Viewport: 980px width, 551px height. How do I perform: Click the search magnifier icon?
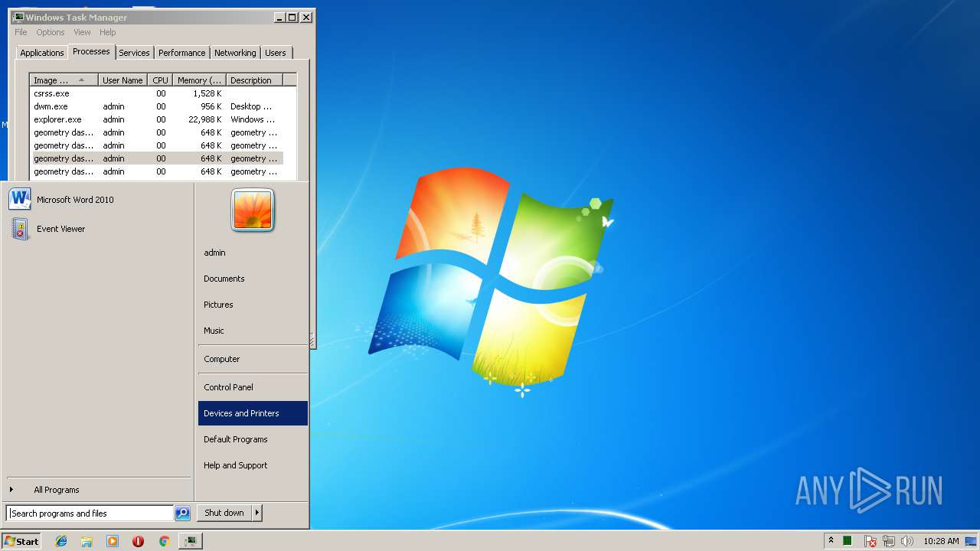tap(182, 514)
